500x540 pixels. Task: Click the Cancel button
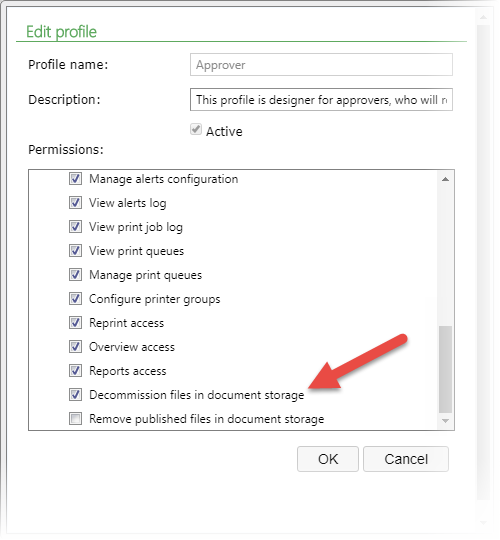[x=406, y=459]
